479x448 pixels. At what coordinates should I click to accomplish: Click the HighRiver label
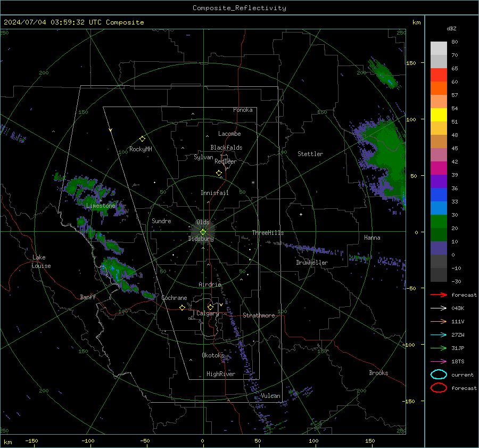point(221,374)
